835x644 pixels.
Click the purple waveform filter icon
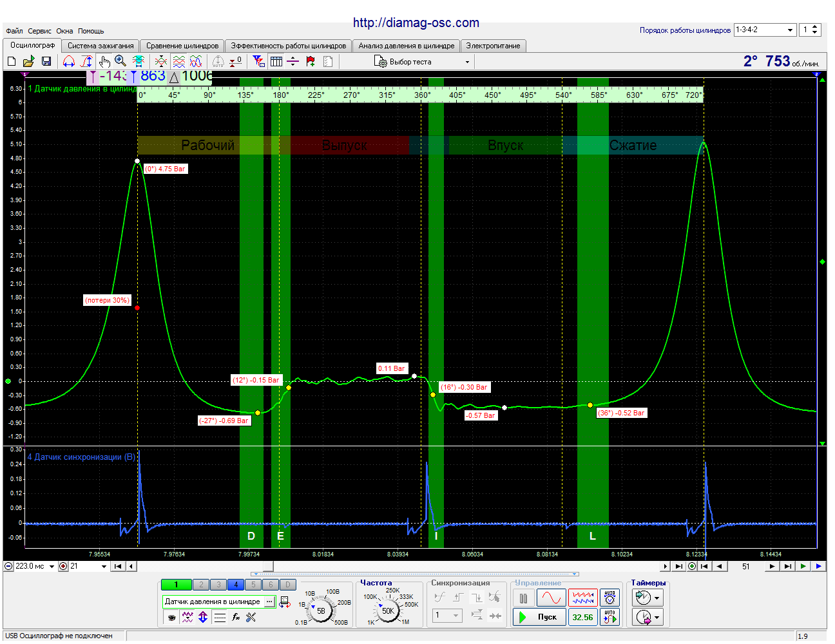(x=187, y=617)
